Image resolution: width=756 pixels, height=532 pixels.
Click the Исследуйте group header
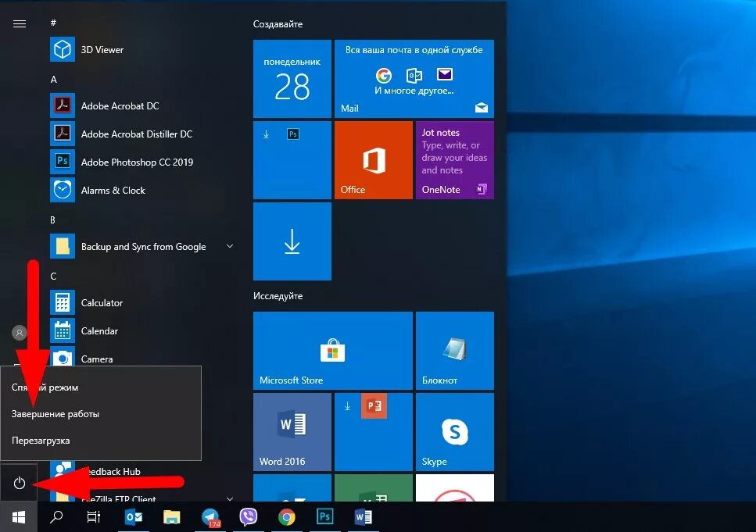[x=278, y=296]
